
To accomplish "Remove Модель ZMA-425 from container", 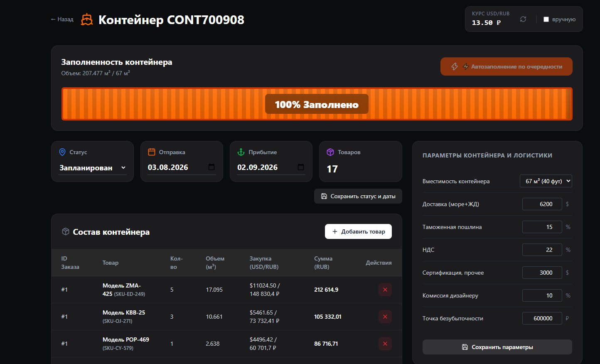I will (x=385, y=290).
